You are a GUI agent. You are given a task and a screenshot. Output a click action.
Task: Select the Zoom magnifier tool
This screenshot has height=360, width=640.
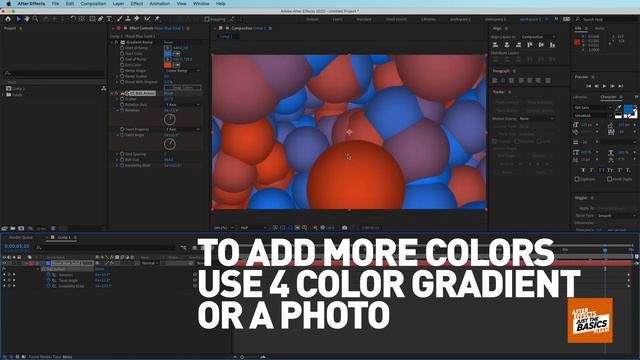36,19
